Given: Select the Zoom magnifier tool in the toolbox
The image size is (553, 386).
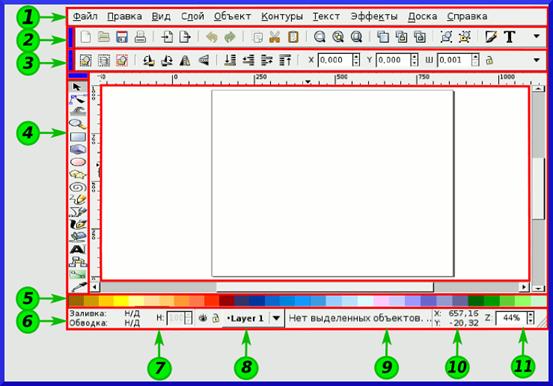Looking at the screenshot, I should click(x=78, y=123).
